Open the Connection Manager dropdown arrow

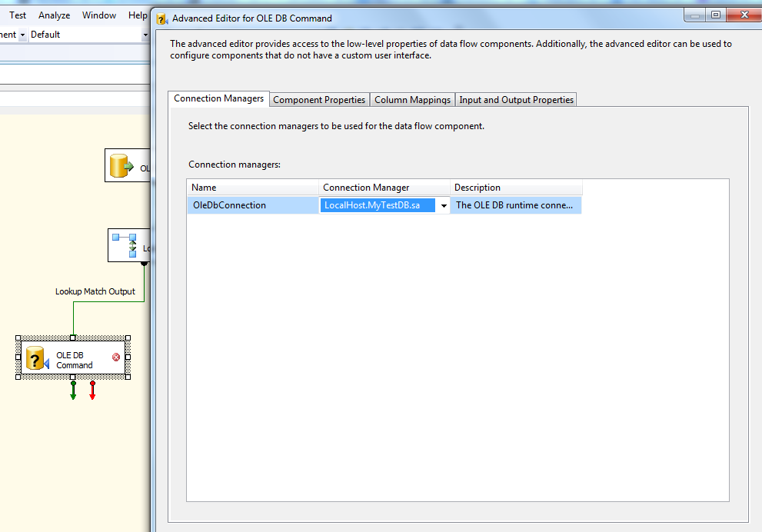444,205
